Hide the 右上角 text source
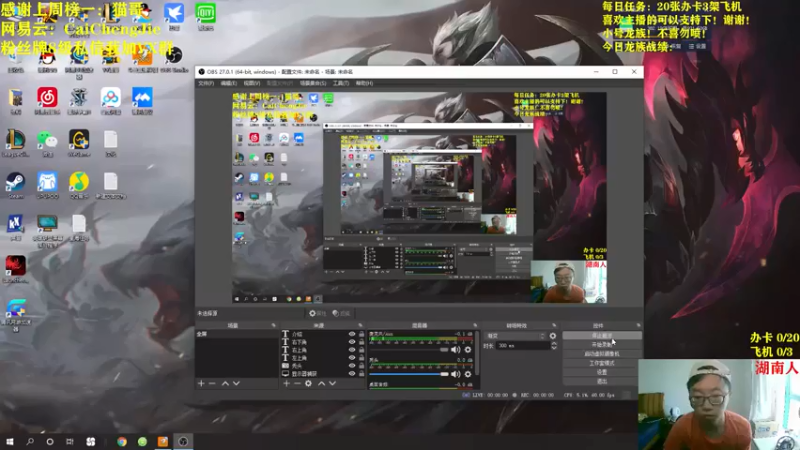800x450 pixels. pyautogui.click(x=352, y=350)
